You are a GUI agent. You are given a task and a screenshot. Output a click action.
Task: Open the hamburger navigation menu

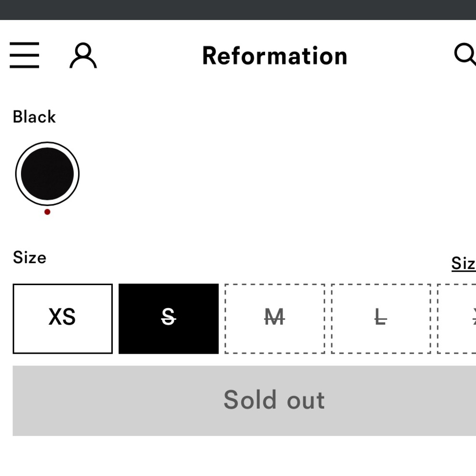tap(24, 55)
